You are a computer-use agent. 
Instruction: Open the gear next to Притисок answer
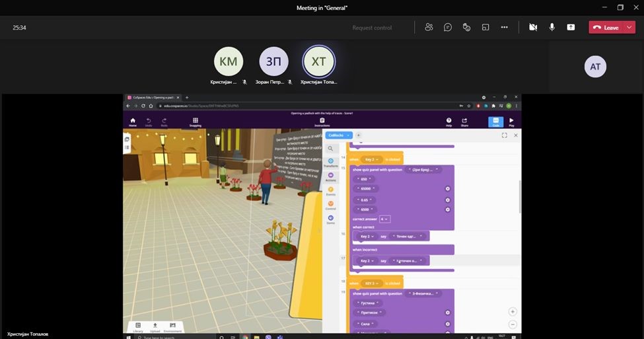pos(448,313)
